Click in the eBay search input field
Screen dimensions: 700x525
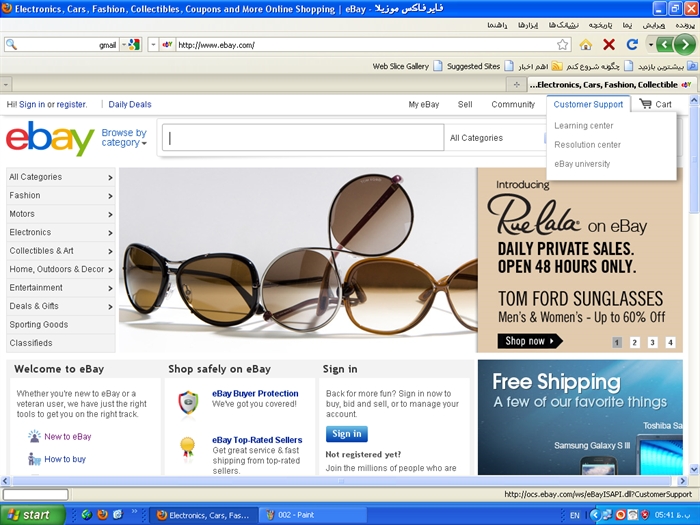coord(303,138)
